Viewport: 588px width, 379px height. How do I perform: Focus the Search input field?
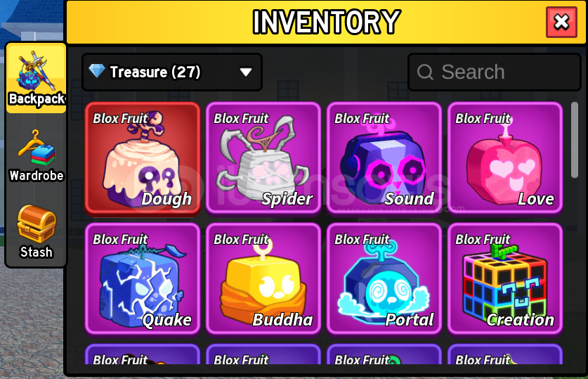coord(495,72)
